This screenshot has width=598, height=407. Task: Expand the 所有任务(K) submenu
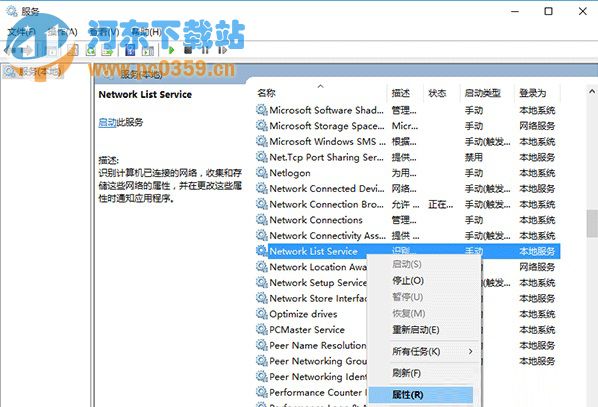click(x=424, y=351)
